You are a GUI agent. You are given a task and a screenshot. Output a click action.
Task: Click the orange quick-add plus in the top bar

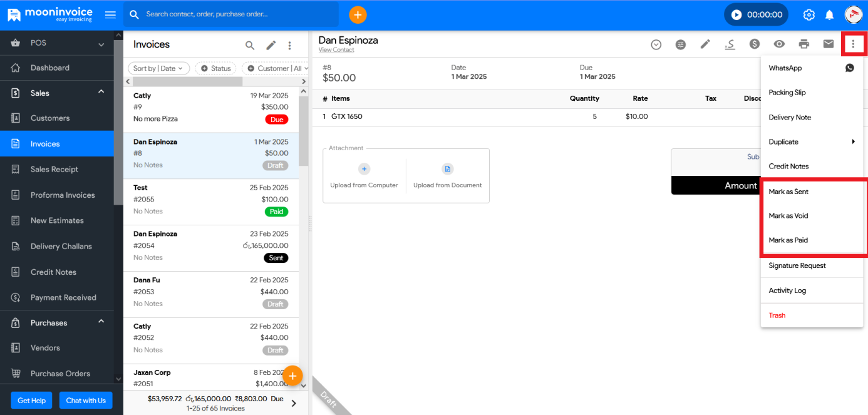pyautogui.click(x=358, y=14)
